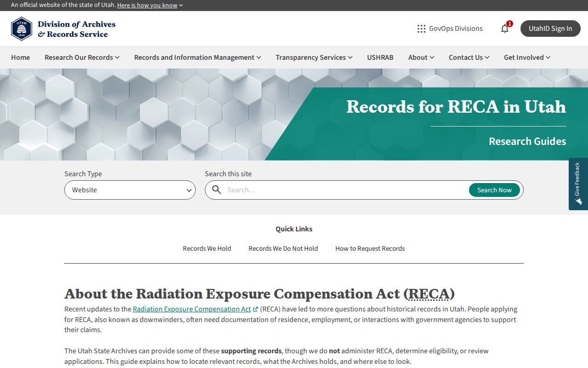
Task: Open the Radiation Exposure Compensation Act link
Action: pyautogui.click(x=192, y=309)
